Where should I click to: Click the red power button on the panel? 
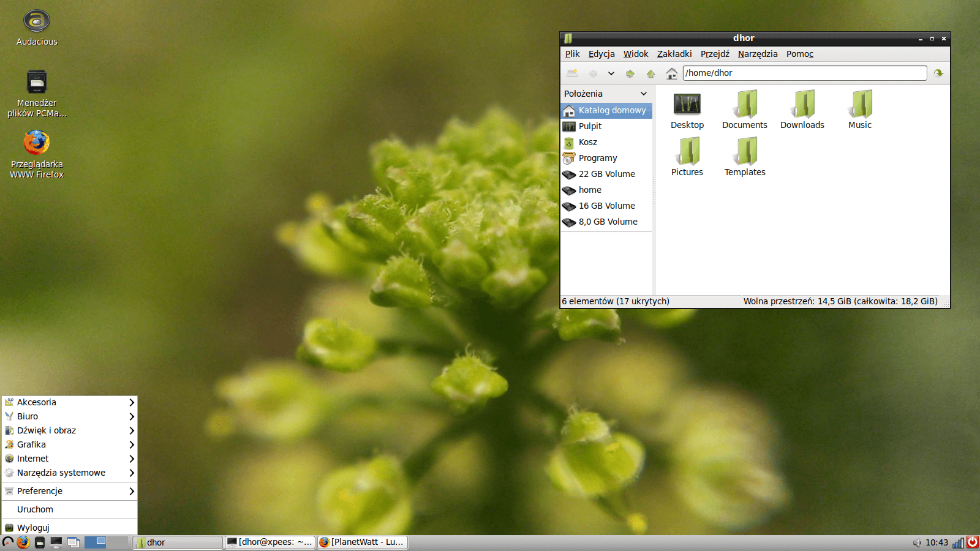[972, 542]
